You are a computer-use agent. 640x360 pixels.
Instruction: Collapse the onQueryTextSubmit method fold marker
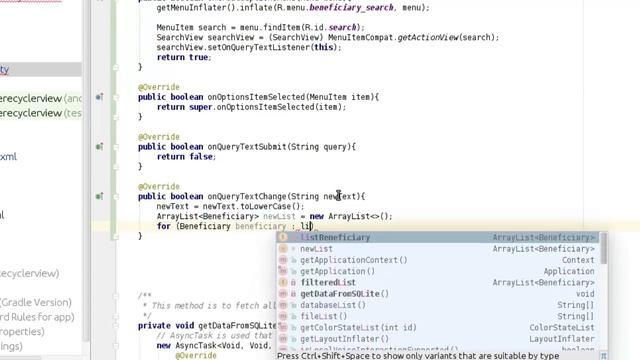[116, 147]
